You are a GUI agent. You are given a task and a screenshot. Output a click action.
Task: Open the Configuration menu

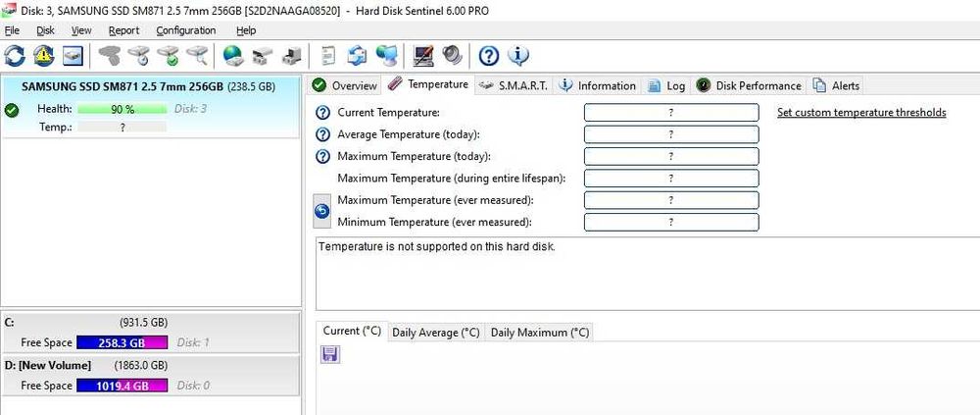[x=186, y=30]
